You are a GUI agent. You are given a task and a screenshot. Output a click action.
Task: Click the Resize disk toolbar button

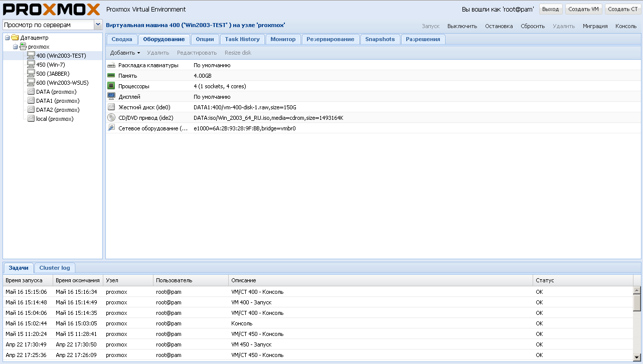tap(238, 53)
